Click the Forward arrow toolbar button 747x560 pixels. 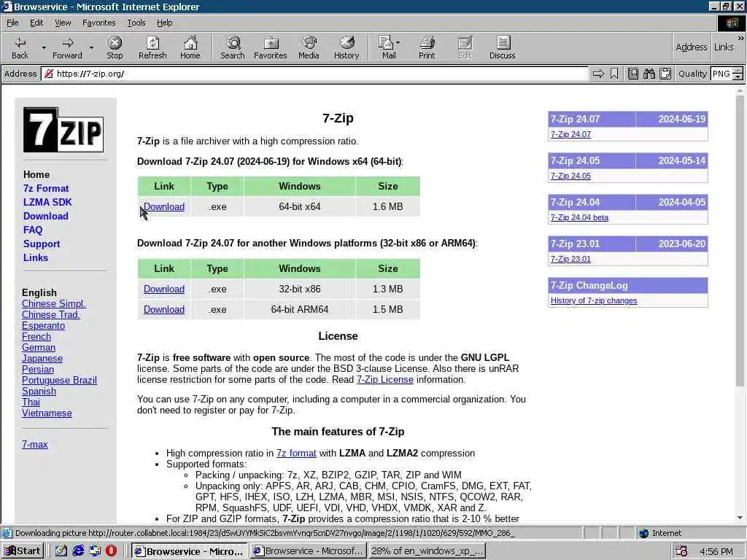pos(67,47)
